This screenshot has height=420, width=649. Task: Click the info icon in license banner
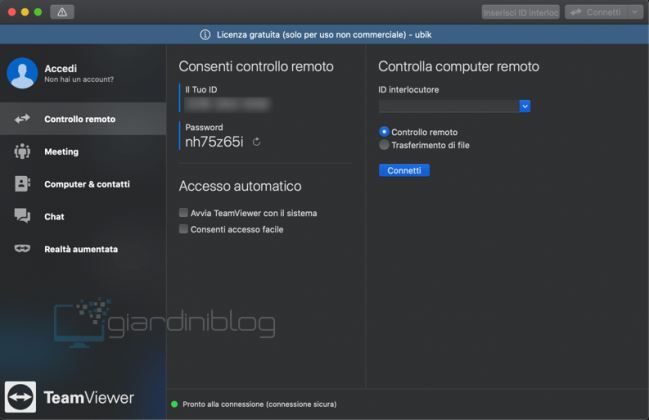click(205, 35)
